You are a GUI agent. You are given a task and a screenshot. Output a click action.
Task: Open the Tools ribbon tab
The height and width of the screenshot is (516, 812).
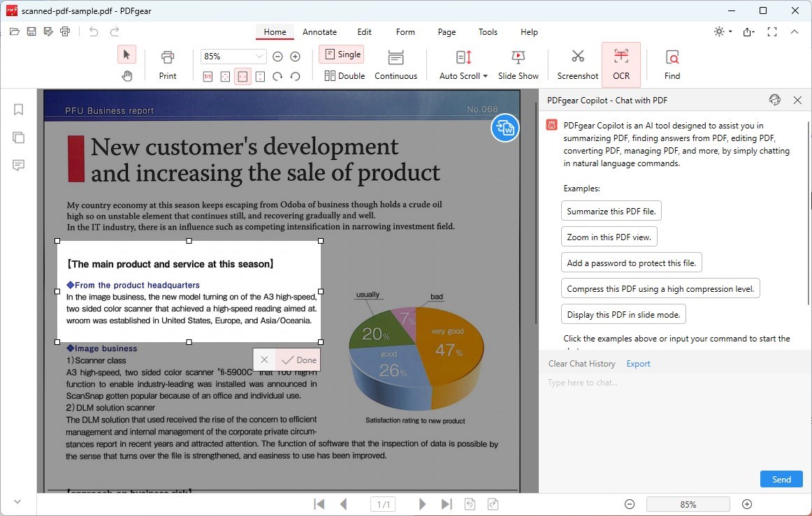point(487,31)
